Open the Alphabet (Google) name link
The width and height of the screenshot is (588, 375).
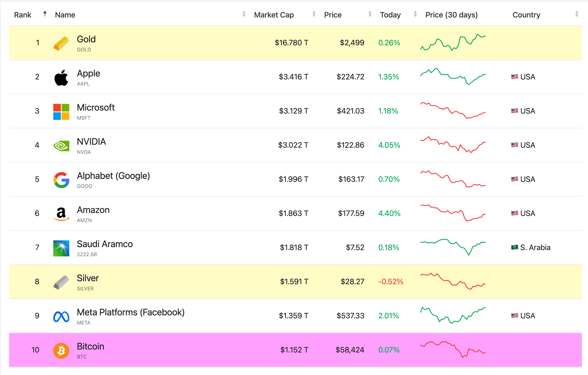(113, 176)
